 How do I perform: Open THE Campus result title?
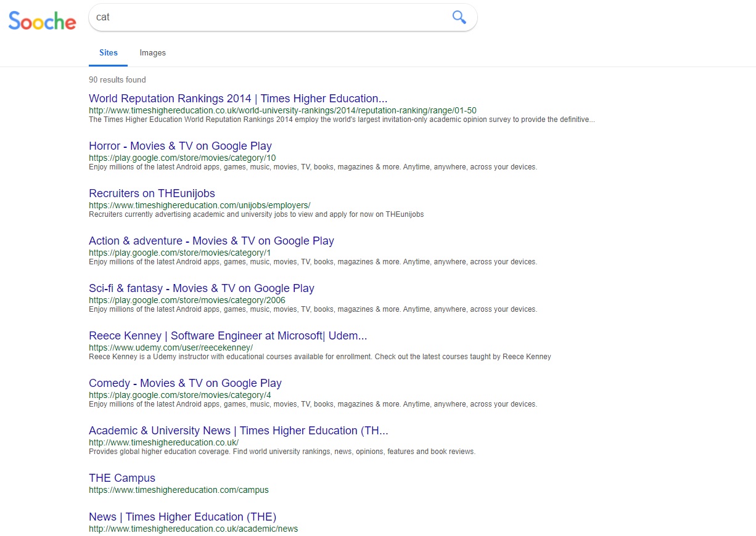[x=122, y=478]
